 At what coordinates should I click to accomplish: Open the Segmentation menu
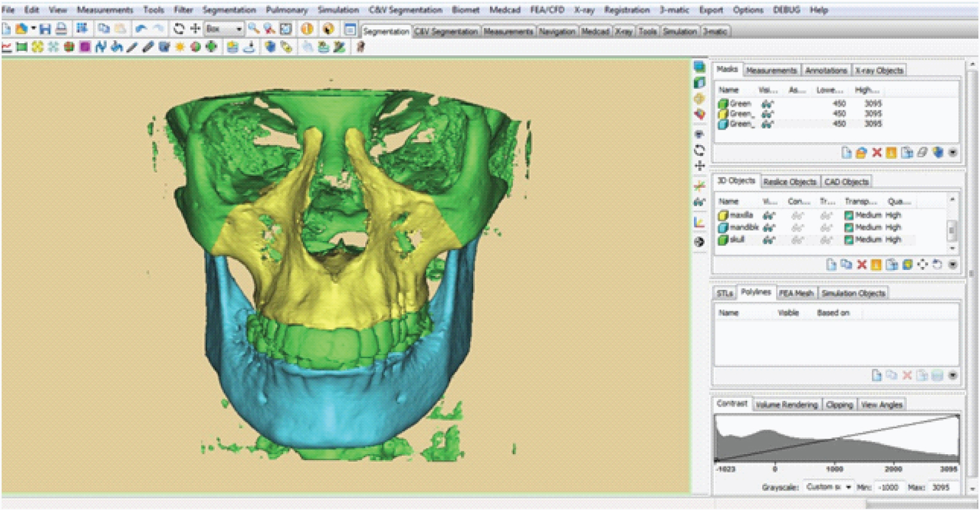pos(229,10)
